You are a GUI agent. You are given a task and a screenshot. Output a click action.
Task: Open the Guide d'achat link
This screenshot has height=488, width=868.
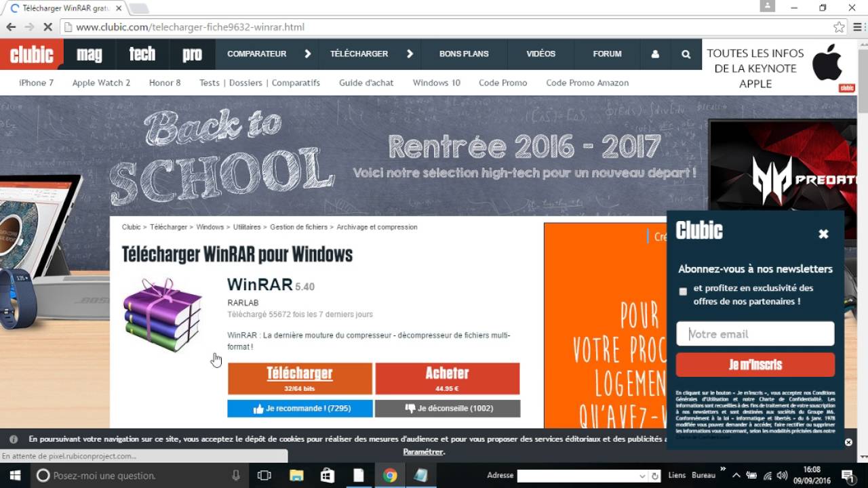click(x=366, y=83)
